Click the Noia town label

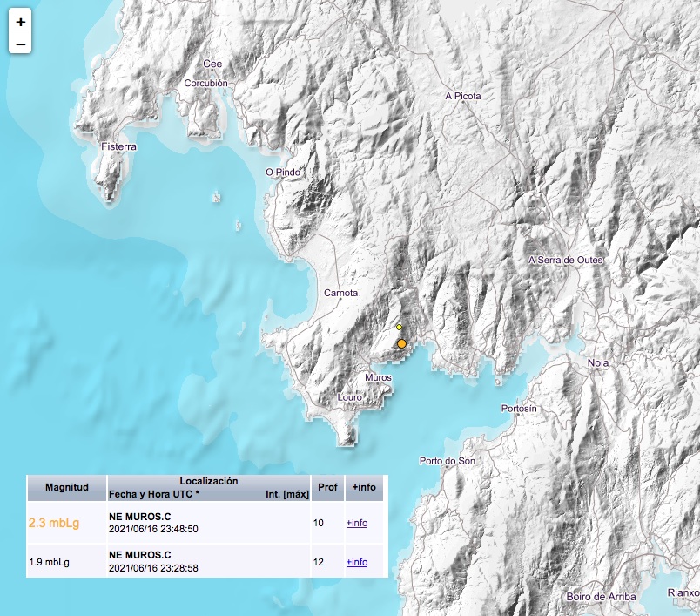(x=598, y=362)
